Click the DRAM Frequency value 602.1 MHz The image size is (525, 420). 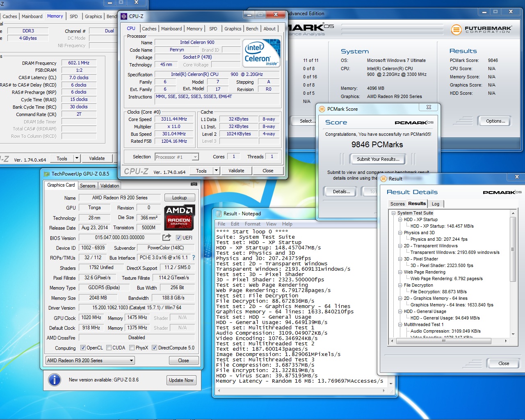[79, 63]
